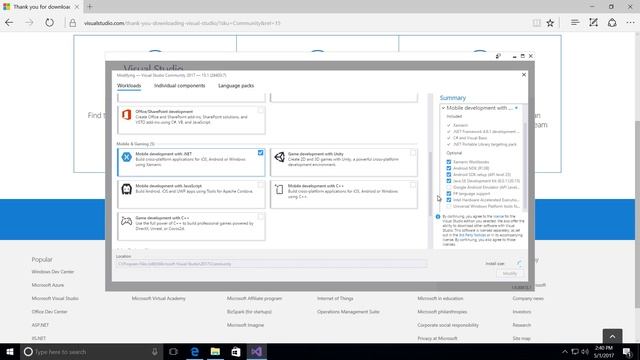Screen dimensions: 640x360
Task: Click the Office logo on Office/SharePoint development card
Action: coord(127,115)
